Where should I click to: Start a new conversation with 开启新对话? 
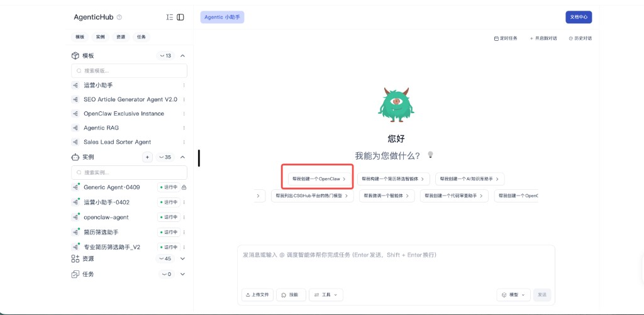coord(543,38)
